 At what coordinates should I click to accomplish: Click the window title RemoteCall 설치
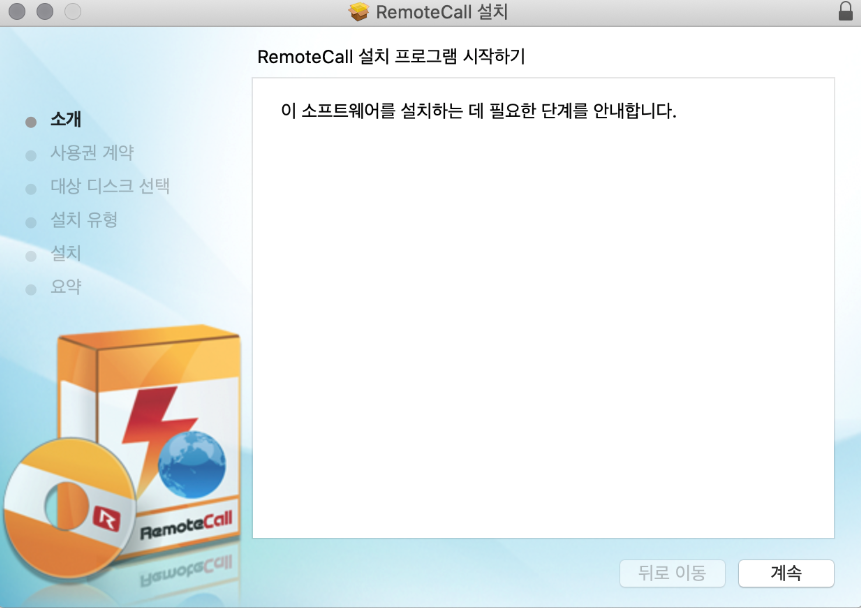(441, 12)
